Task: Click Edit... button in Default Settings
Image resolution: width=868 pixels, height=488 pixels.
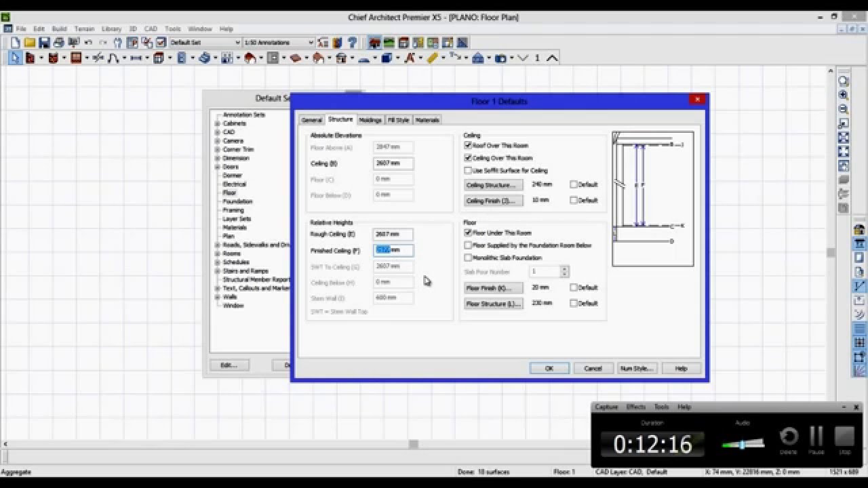Action: click(229, 365)
